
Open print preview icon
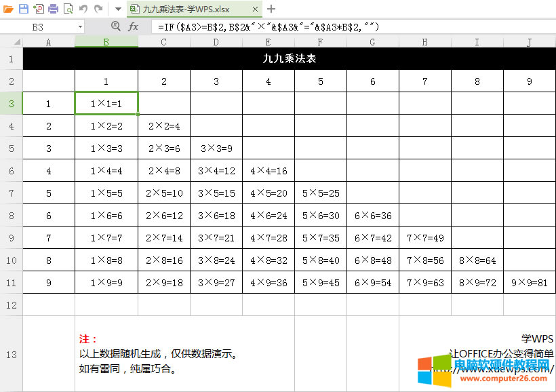pos(68,9)
